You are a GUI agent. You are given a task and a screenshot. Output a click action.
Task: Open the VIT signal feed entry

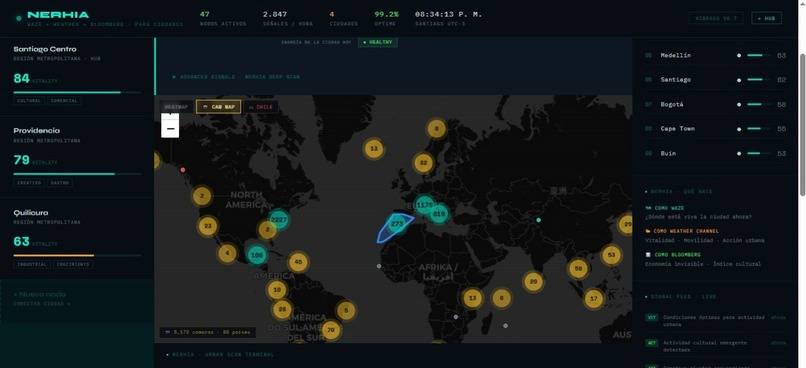point(716,321)
